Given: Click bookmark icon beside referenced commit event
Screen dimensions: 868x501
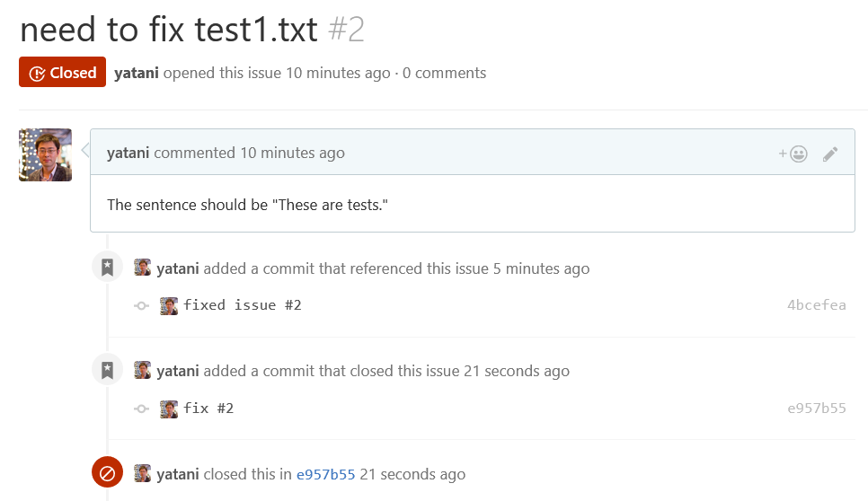Looking at the screenshot, I should pyautogui.click(x=108, y=267).
